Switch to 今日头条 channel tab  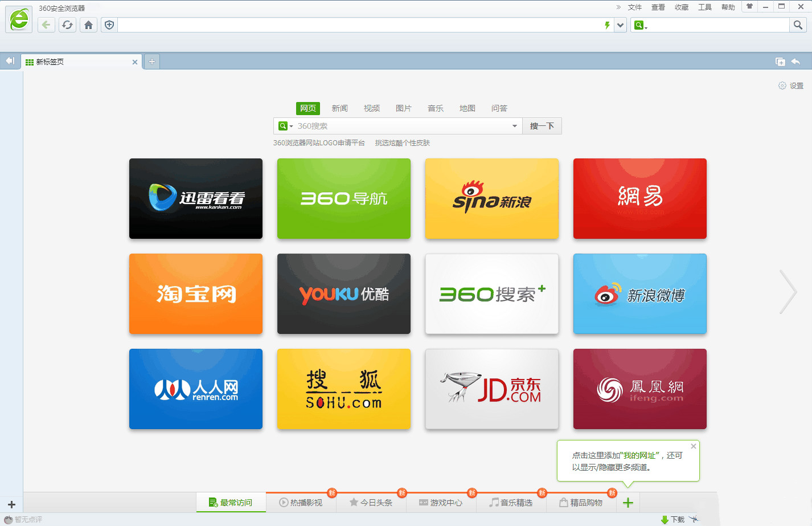pyautogui.click(x=371, y=502)
